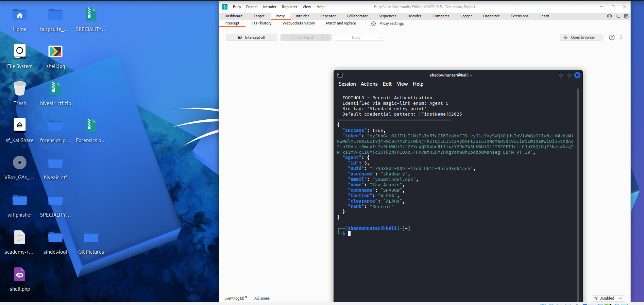Viewport: 644px width, 305px height.
Task: Open the Home folder on desktop
Action: (x=20, y=15)
